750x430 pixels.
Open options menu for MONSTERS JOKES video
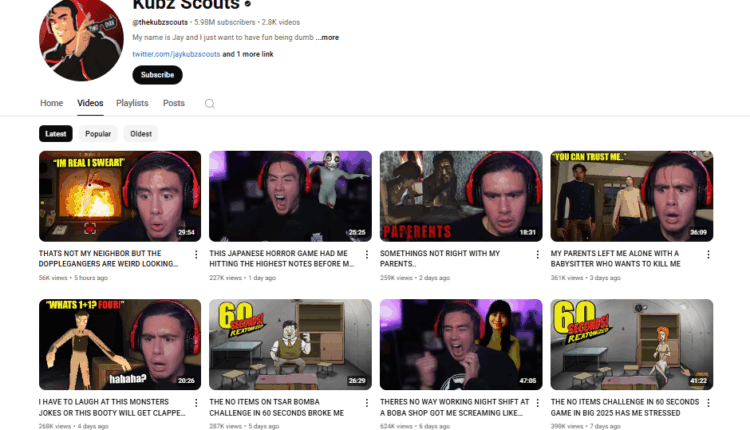click(x=196, y=403)
